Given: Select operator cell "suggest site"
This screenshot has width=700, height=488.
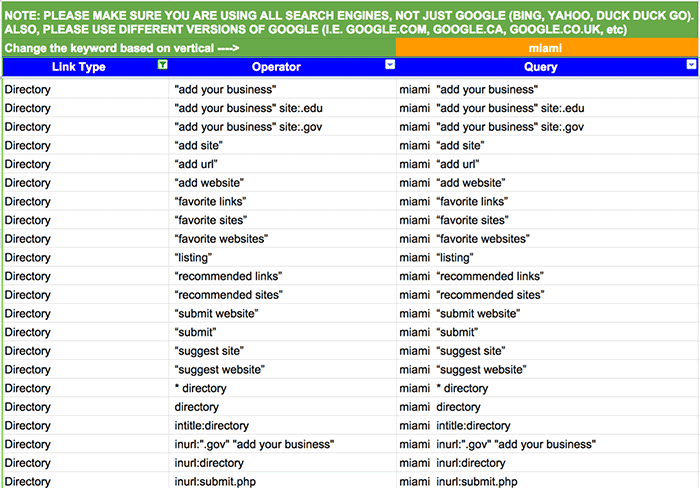Looking at the screenshot, I should 283,351.
